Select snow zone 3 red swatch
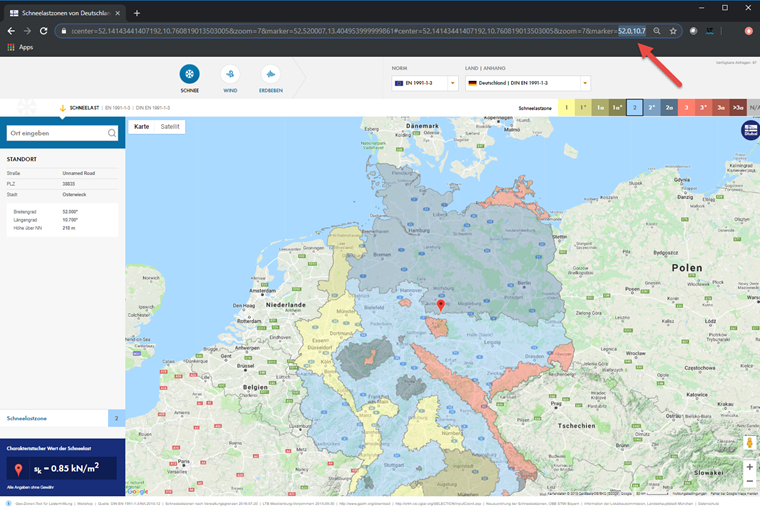This screenshot has height=511, width=760. pos(686,108)
